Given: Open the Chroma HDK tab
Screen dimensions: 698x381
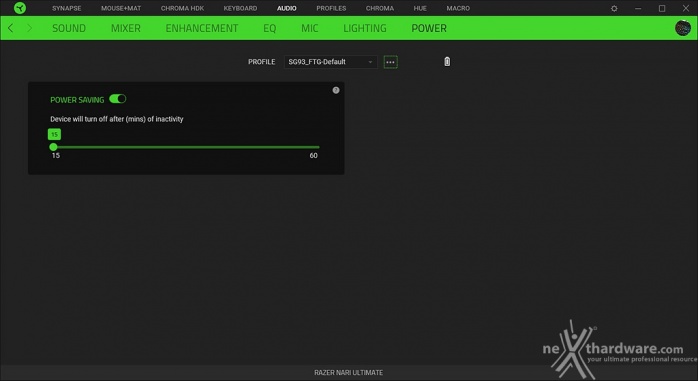Looking at the screenshot, I should tap(183, 8).
